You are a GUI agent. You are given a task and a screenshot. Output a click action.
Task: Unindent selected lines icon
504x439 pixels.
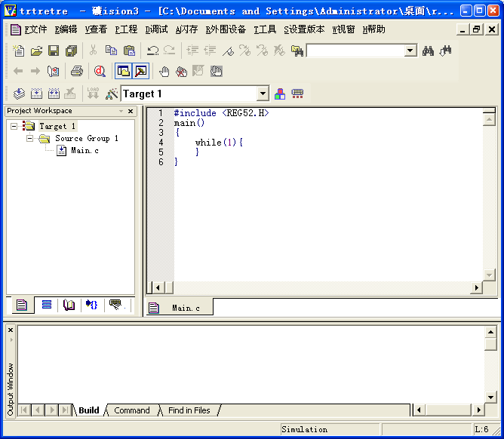pos(210,51)
